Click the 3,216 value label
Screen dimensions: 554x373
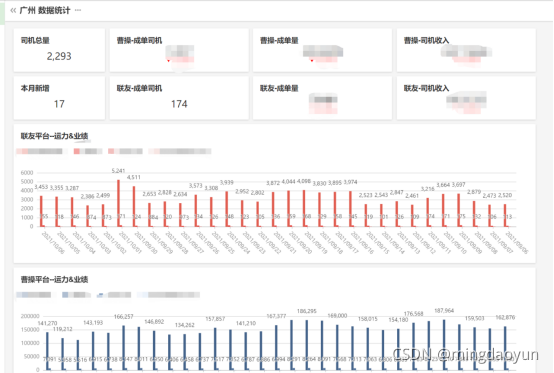[428, 189]
